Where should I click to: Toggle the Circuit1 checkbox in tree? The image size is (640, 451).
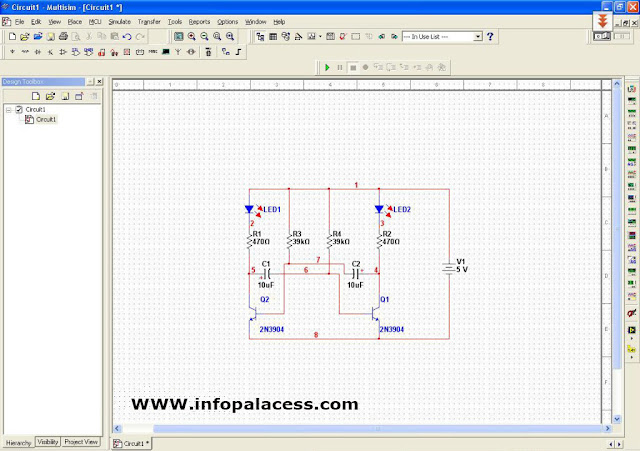click(19, 109)
